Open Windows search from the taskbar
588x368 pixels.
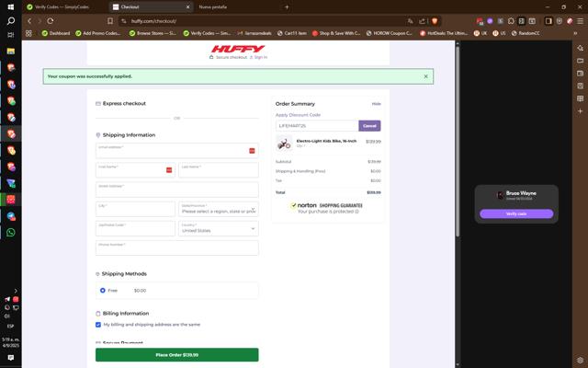pyautogui.click(x=10, y=20)
